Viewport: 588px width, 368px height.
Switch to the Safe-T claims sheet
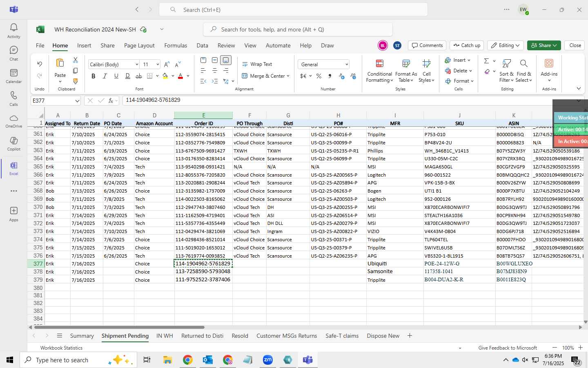point(342,336)
